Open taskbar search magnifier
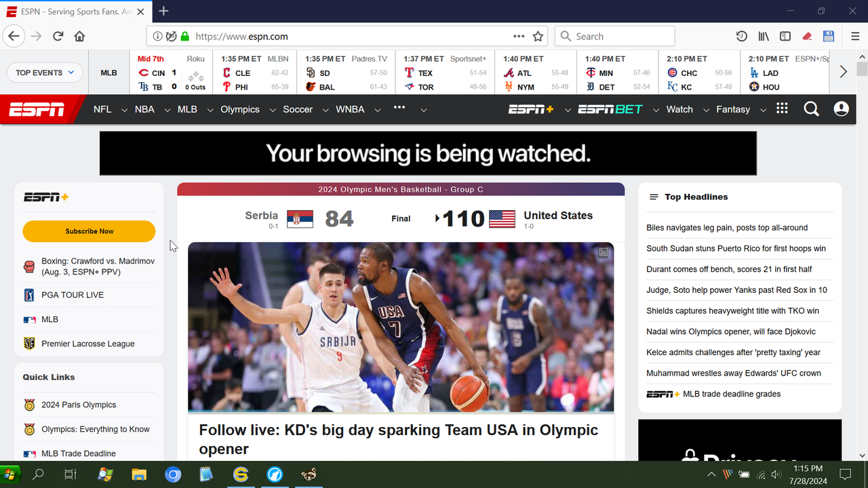Screen dimensions: 868x488 (x=39, y=474)
